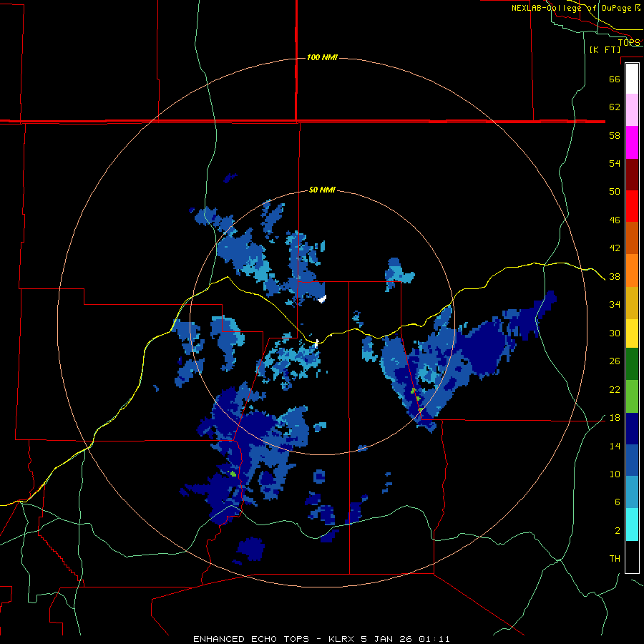Click the legend value '42'

(615, 248)
